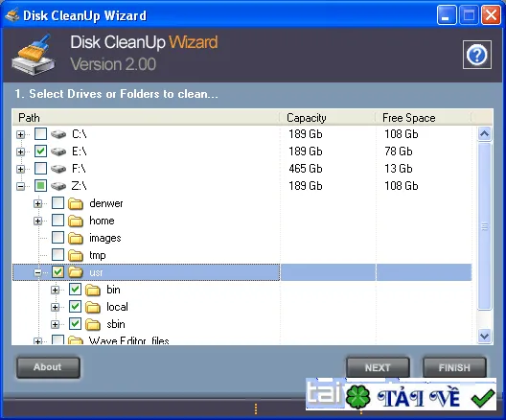Viewport: 506px width, 420px height.
Task: Click the broom app icon in header
Action: (x=34, y=55)
